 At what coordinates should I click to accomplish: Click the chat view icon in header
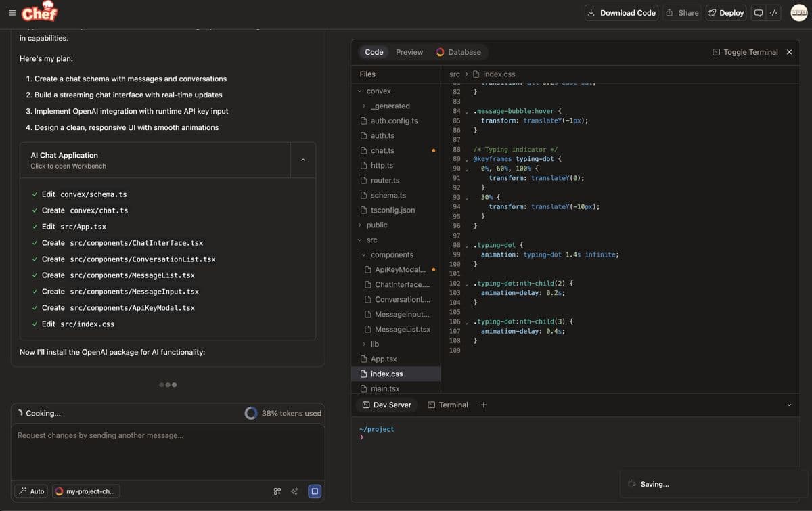[x=759, y=13]
